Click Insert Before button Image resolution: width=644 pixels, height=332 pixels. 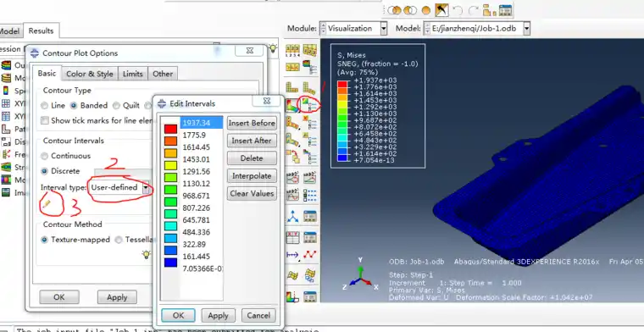(x=252, y=123)
